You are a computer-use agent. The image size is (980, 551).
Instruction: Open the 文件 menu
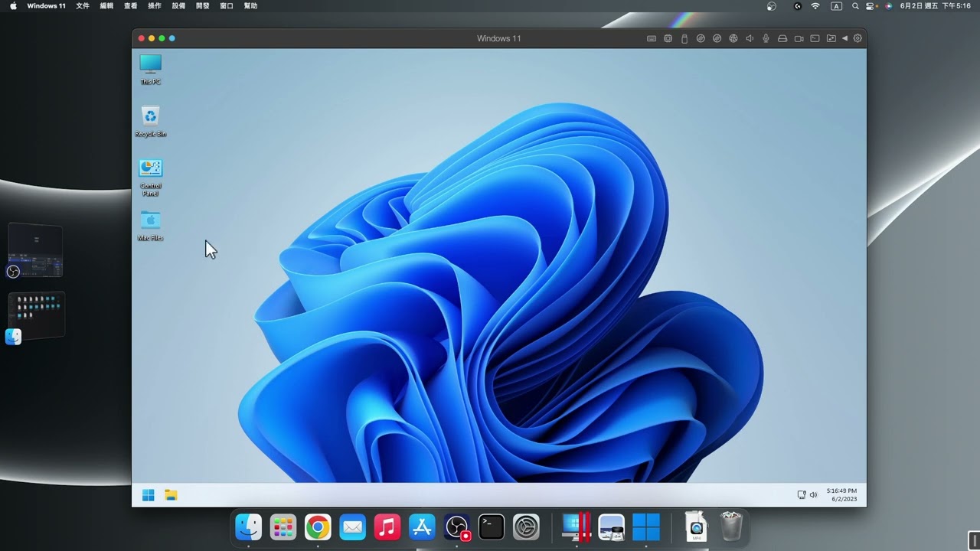point(83,6)
